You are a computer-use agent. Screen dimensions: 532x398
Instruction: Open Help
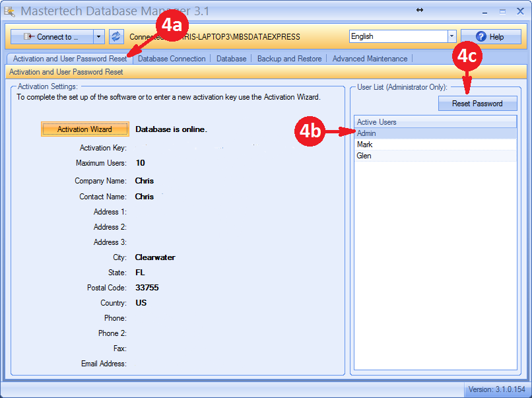(490, 37)
